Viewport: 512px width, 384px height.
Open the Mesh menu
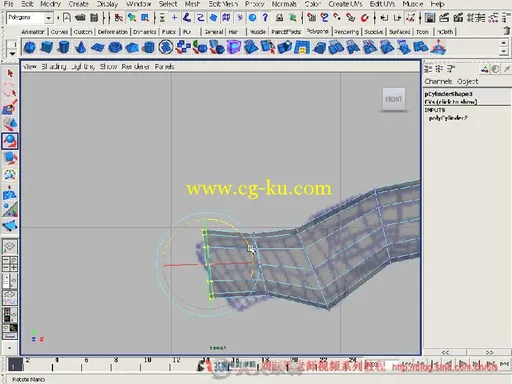(x=192, y=4)
